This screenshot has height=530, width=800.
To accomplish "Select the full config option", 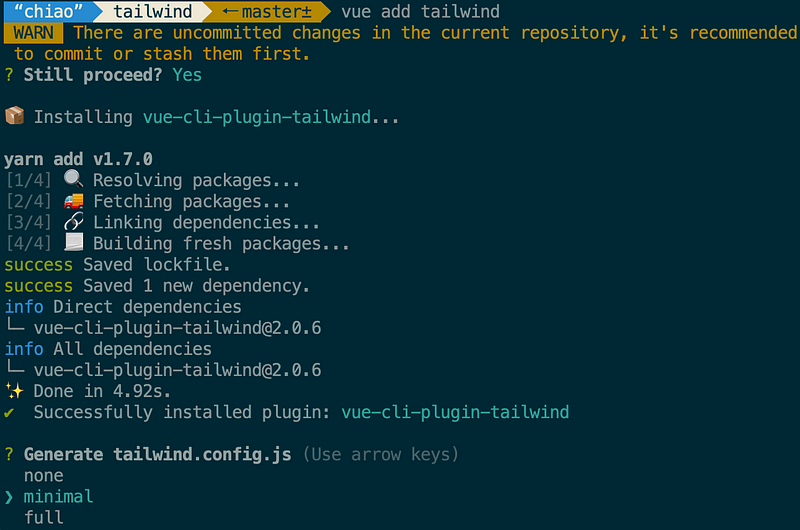I will point(43,517).
